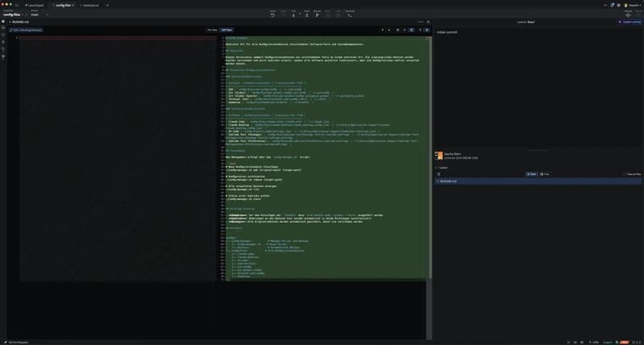Switch to Diff View

pos(226,30)
